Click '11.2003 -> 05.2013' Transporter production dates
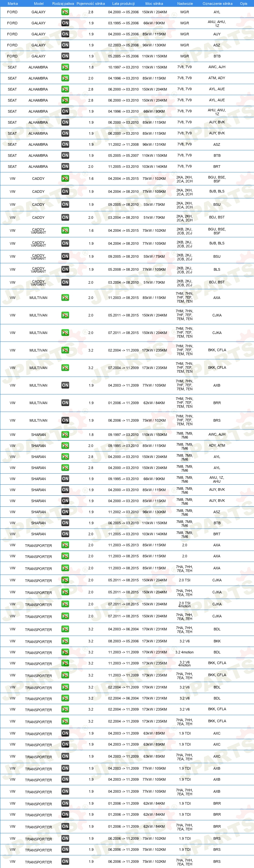The height and width of the screenshot is (868, 254). (x=123, y=545)
